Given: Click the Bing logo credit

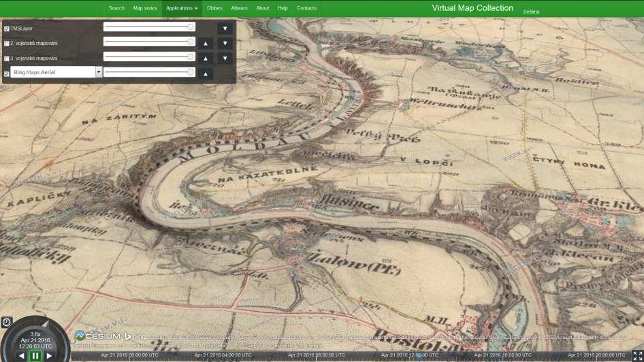Looking at the screenshot, I should (x=135, y=336).
